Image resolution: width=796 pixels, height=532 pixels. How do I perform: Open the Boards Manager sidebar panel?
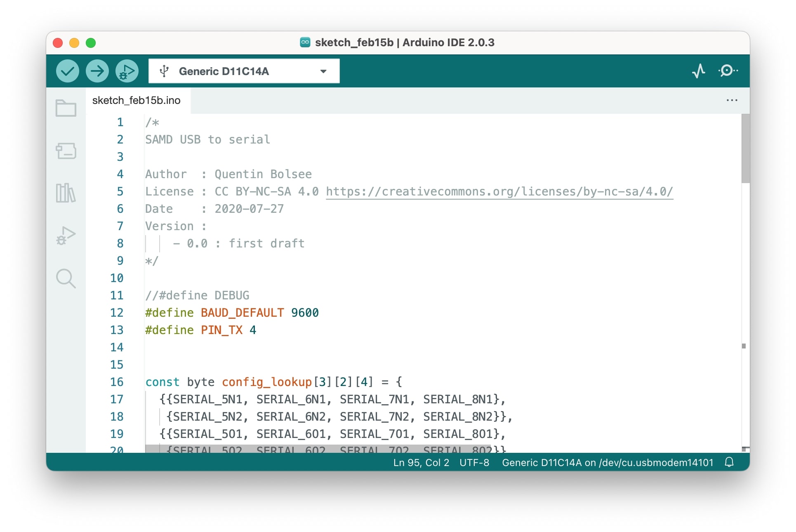coord(66,151)
